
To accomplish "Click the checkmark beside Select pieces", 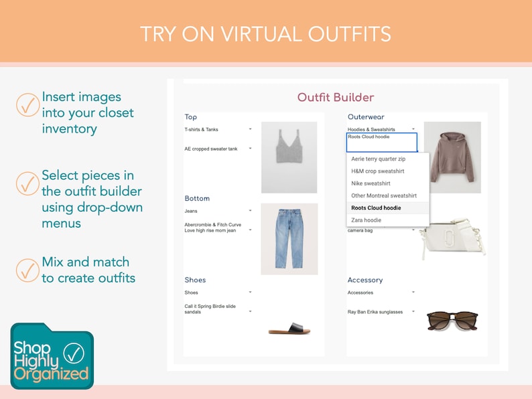I will [27, 183].
